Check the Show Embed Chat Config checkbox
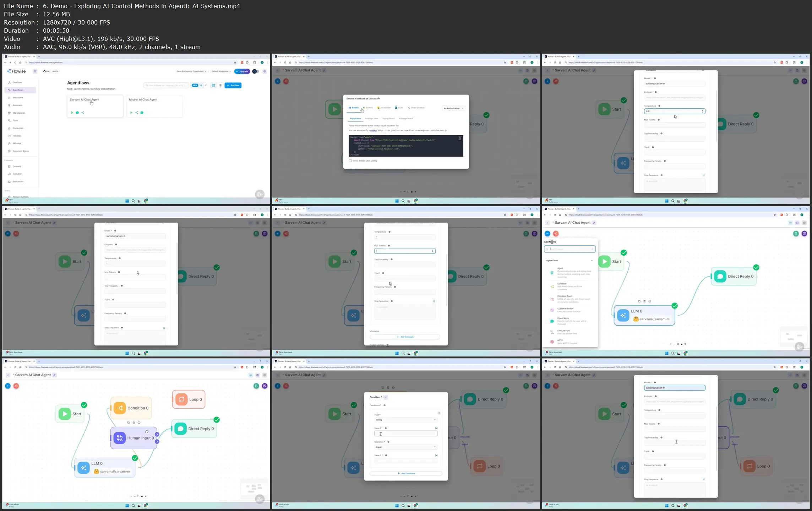This screenshot has width=812, height=511. tap(350, 161)
